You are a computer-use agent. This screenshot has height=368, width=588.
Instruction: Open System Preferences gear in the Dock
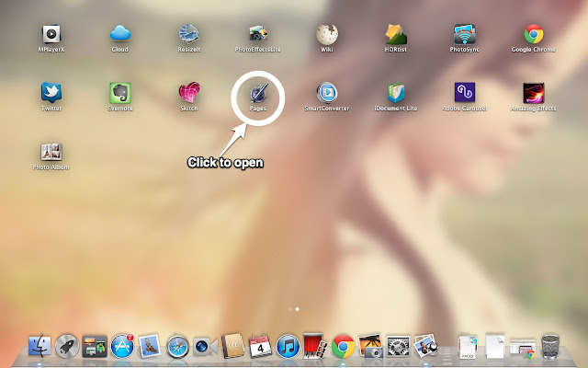coord(398,346)
